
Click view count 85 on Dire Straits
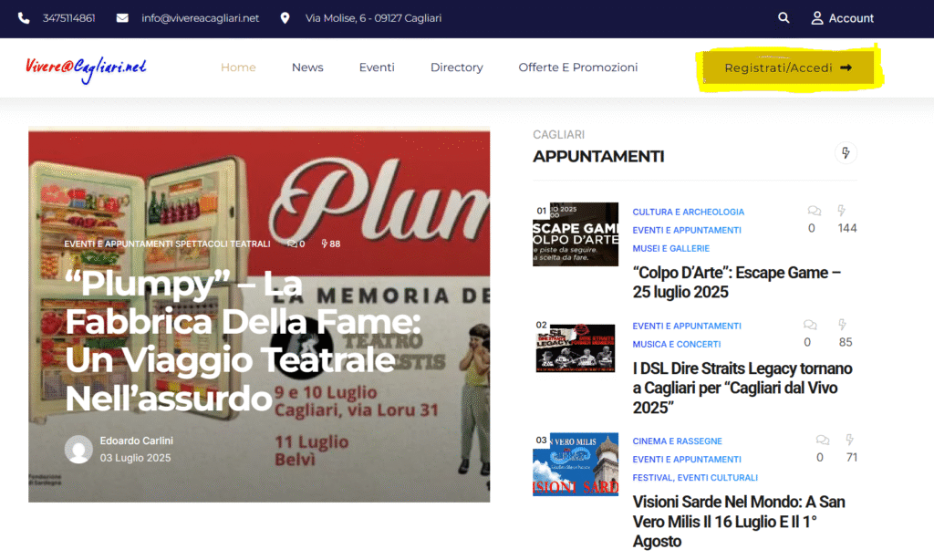point(846,343)
